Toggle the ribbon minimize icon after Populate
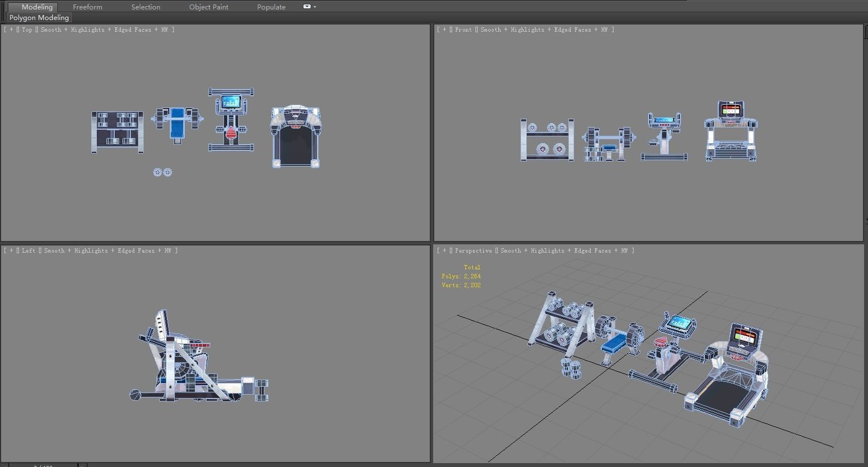868x467 pixels. [307, 7]
